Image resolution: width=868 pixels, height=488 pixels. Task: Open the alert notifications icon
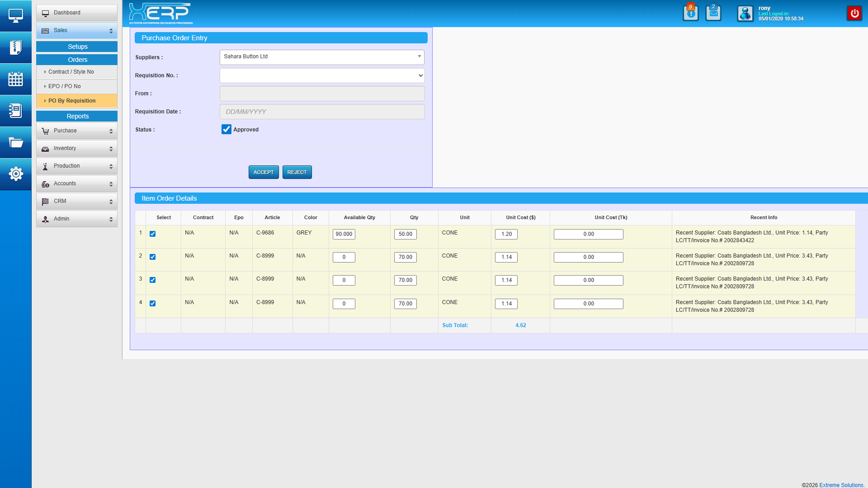coord(690,13)
